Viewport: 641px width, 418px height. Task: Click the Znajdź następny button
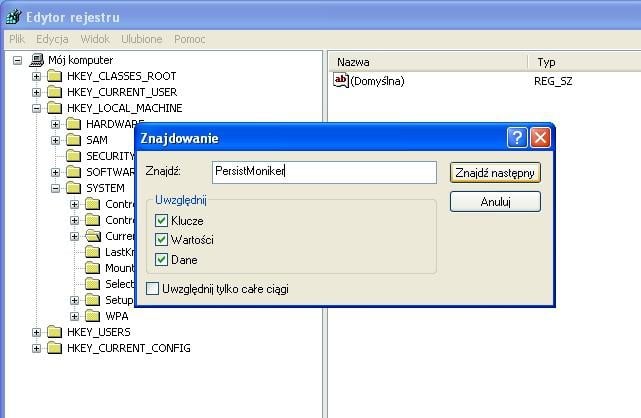pyautogui.click(x=495, y=173)
